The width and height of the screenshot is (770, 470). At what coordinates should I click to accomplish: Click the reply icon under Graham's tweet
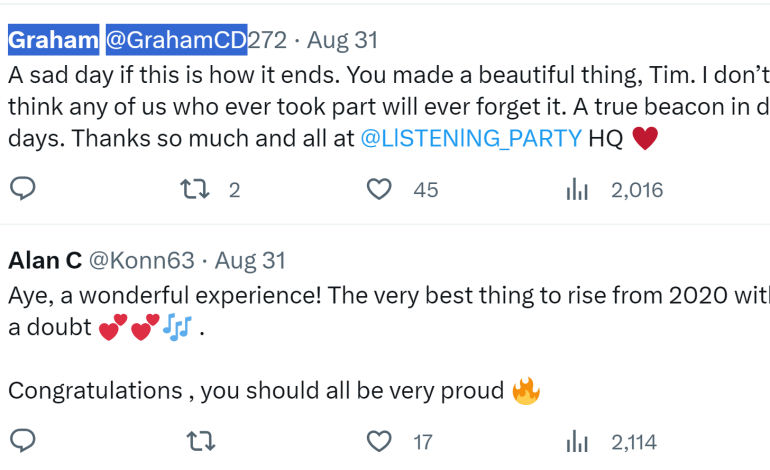coord(23,189)
